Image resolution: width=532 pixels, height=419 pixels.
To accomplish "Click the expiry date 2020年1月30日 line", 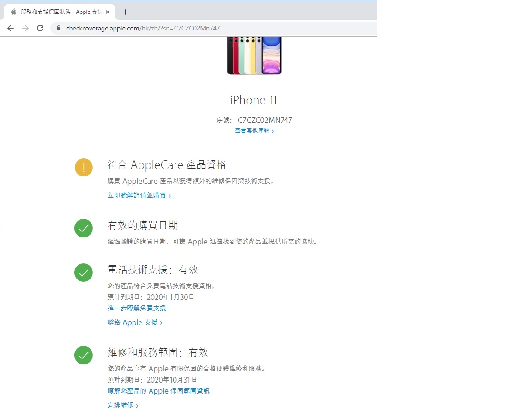I will (151, 297).
